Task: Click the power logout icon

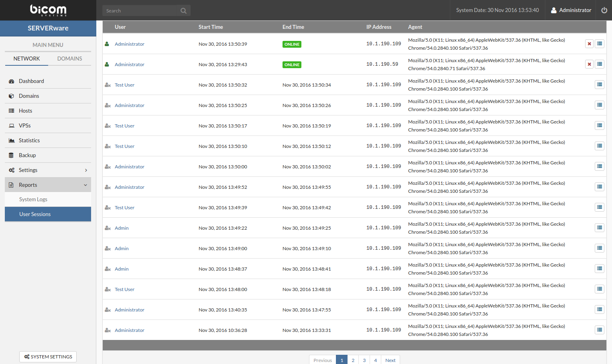Action: point(604,10)
